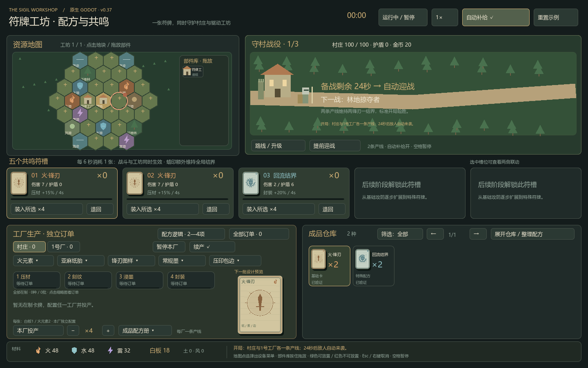The image size is (588, 368).
Task: Click 装入所选 ×4 under 03 回流结界
Action: click(278, 209)
